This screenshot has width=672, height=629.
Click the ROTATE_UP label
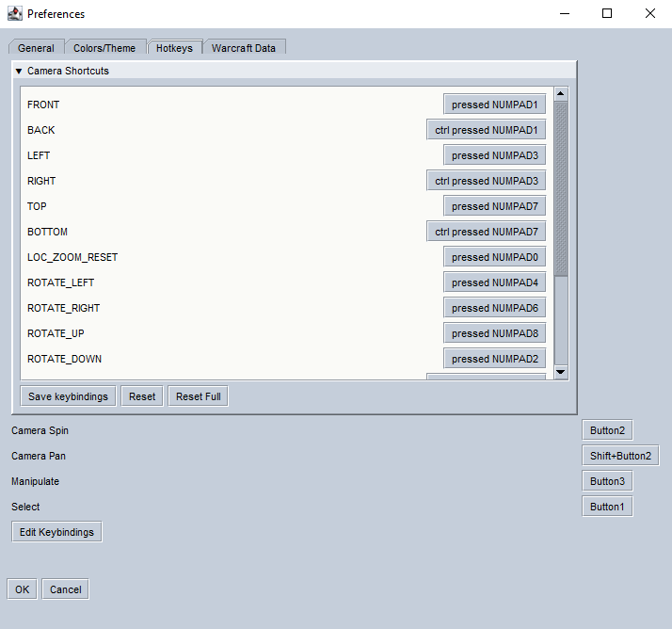pos(56,333)
